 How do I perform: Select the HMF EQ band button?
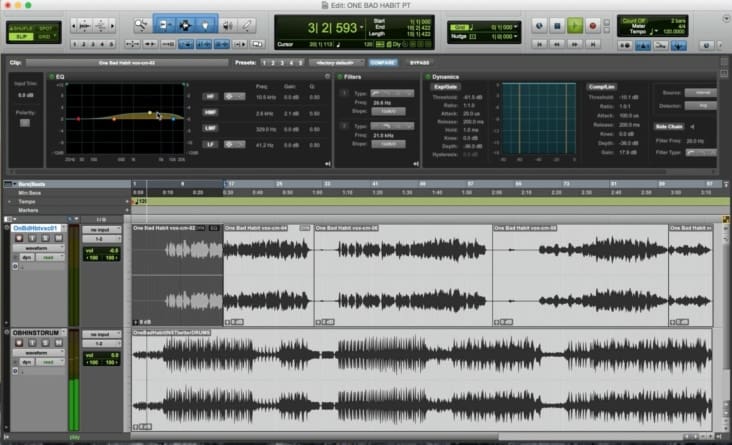tap(210, 113)
